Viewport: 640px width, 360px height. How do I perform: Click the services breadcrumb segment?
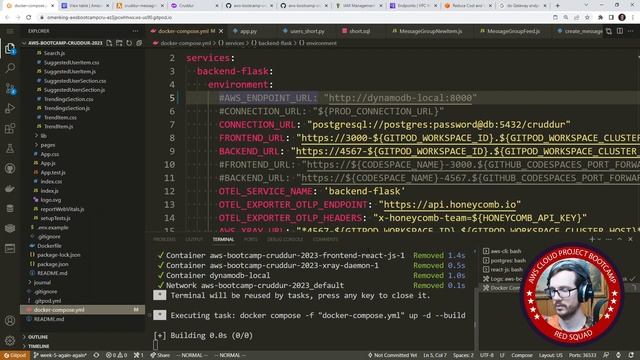coord(234,43)
